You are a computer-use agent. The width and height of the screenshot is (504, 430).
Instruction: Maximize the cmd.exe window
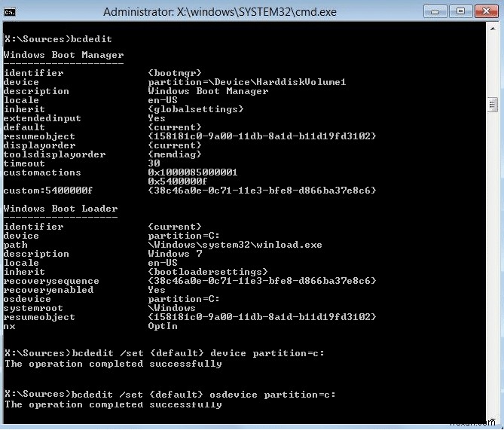(460, 12)
